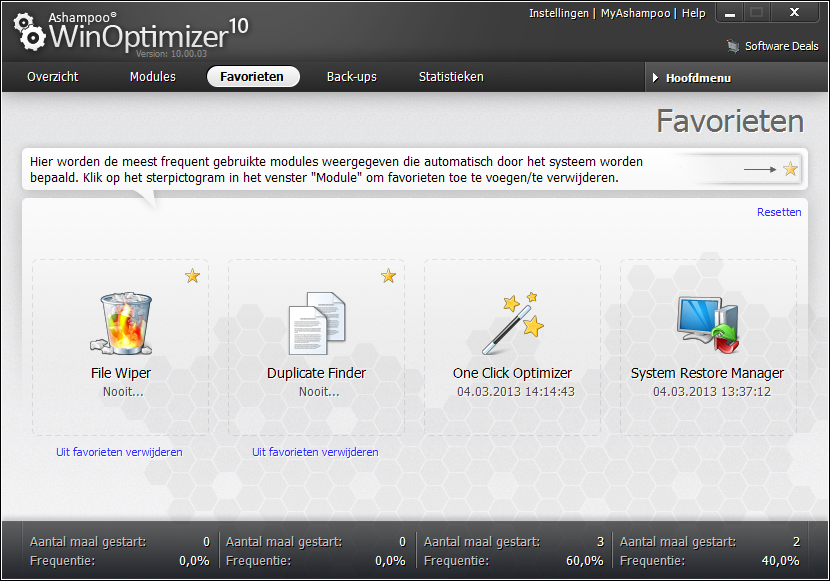Screen dimensions: 830x581
Task: Remove File Wiper from favorites link
Action: (x=119, y=452)
